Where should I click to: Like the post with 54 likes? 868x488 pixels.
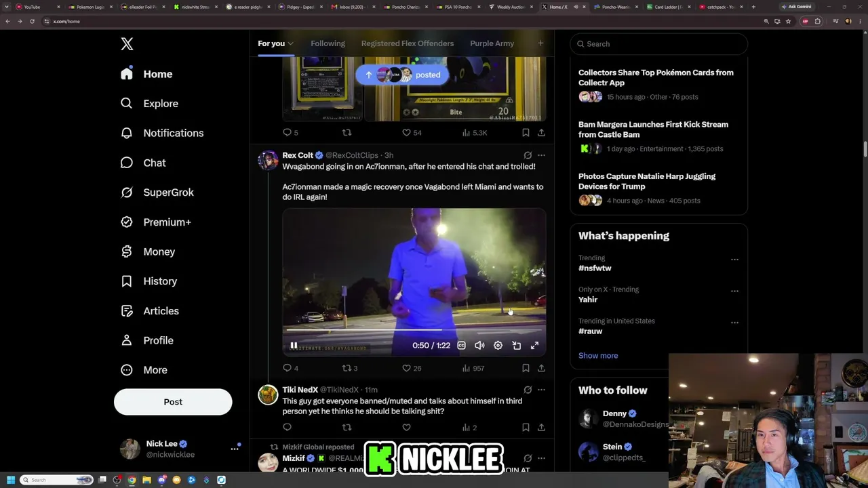coord(412,133)
